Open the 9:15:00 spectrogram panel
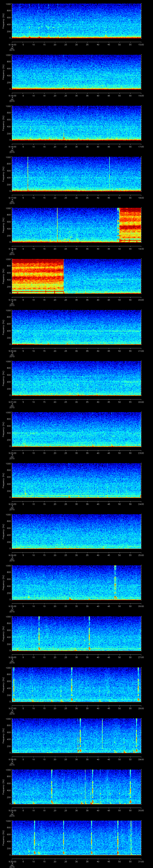The height and width of the screenshot is (868, 153). (76, 72)
